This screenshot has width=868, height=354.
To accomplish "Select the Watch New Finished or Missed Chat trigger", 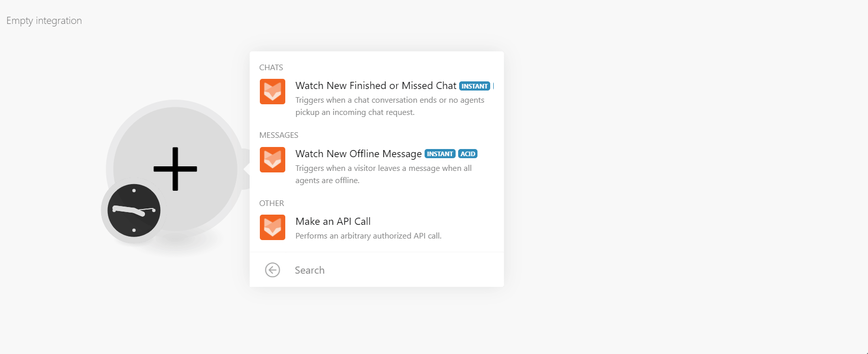I will coord(377,98).
